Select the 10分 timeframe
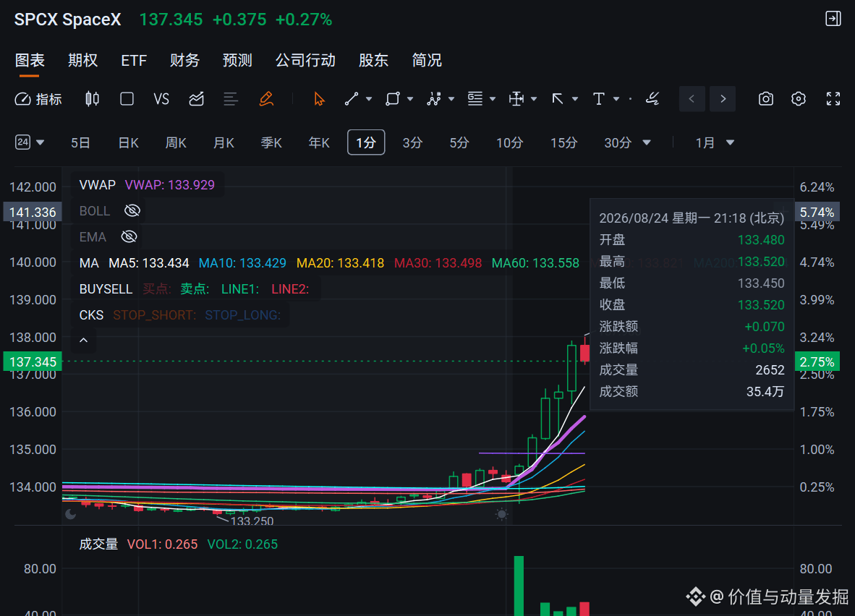This screenshot has height=616, width=855. pos(509,143)
